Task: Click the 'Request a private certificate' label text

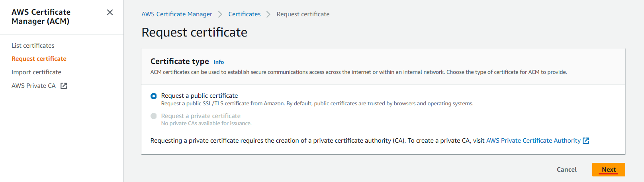Action: (201, 116)
